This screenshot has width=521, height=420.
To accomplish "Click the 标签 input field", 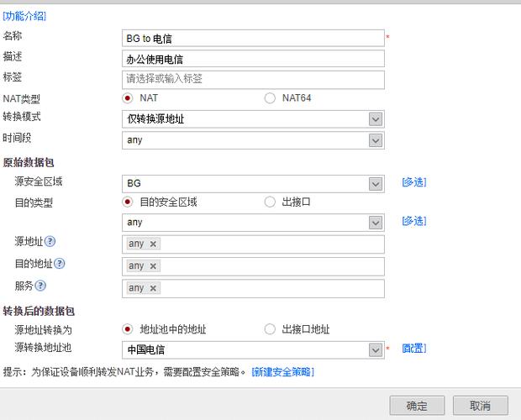I will pyautogui.click(x=253, y=79).
